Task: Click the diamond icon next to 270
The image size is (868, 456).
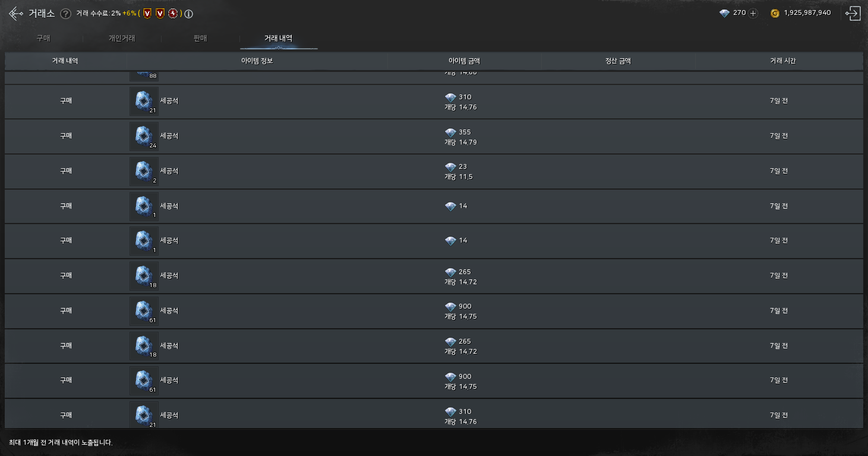Action: pos(724,13)
